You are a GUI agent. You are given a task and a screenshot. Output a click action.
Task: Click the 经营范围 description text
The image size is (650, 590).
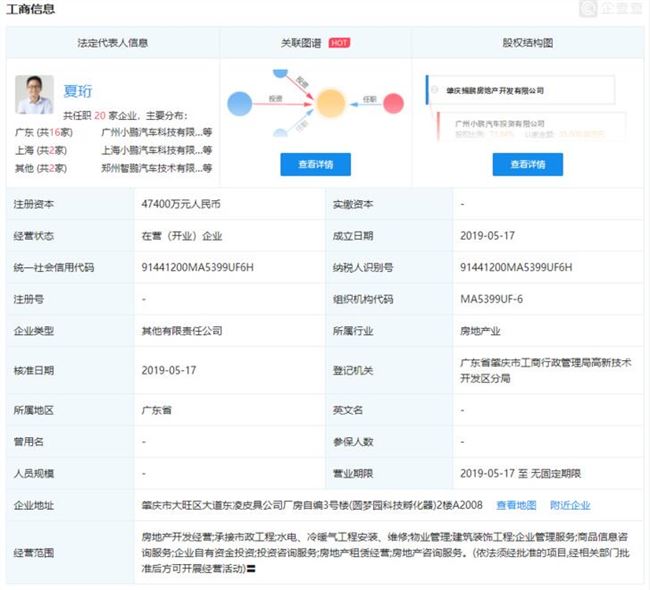point(385,552)
